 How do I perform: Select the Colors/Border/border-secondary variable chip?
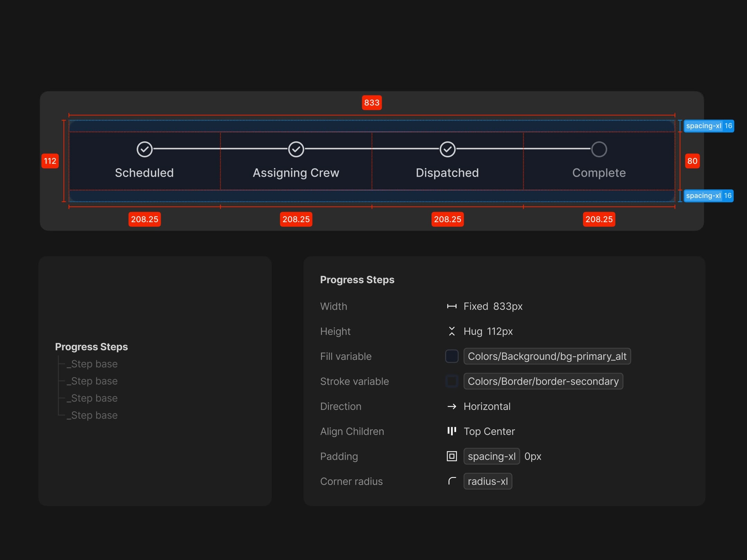pyautogui.click(x=543, y=381)
